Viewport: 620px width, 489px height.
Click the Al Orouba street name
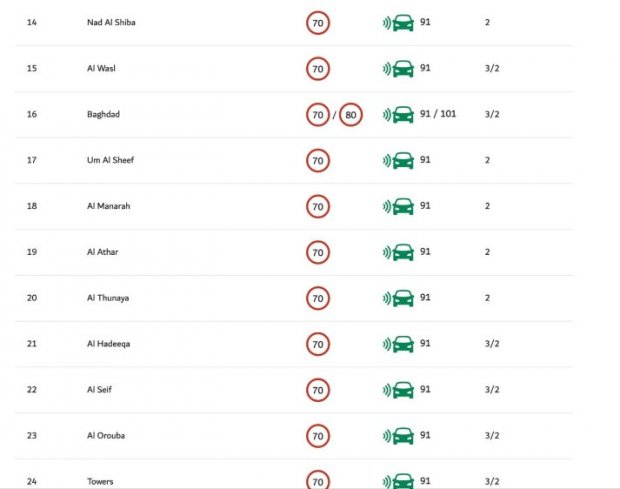pyautogui.click(x=106, y=435)
